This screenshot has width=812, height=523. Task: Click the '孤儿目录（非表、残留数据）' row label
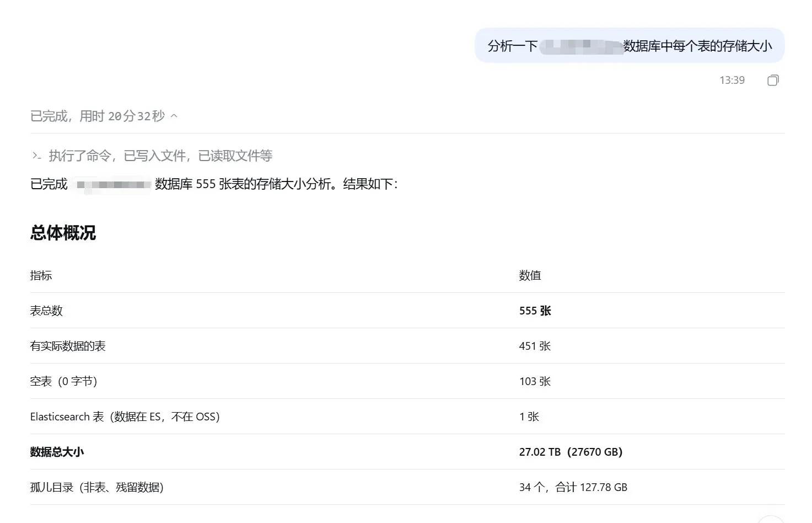pos(97,487)
